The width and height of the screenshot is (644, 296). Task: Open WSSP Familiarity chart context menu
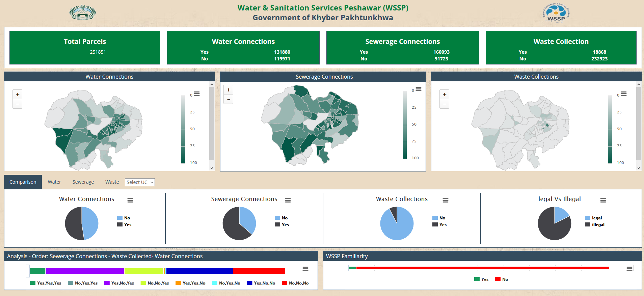pyautogui.click(x=629, y=269)
